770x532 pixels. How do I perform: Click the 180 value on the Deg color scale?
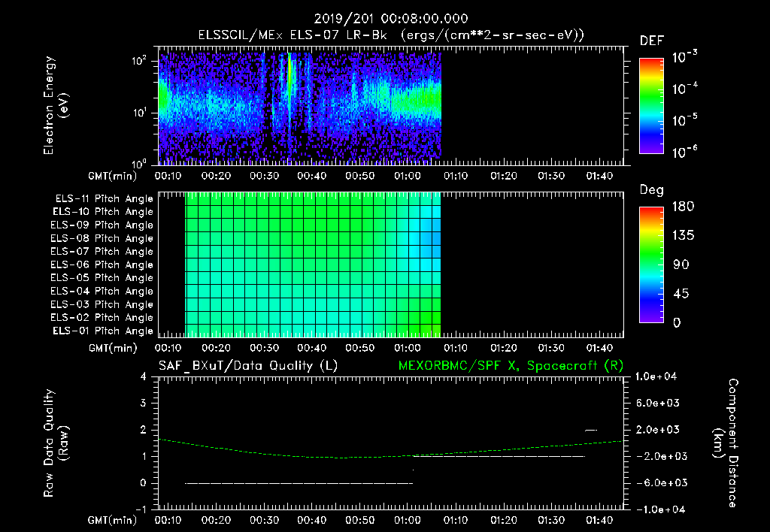point(683,207)
